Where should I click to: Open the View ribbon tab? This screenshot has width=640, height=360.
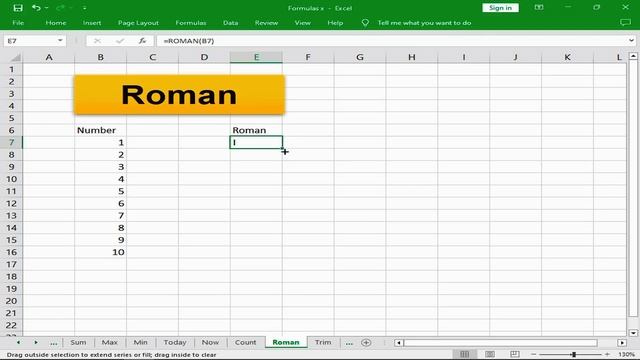(302, 23)
